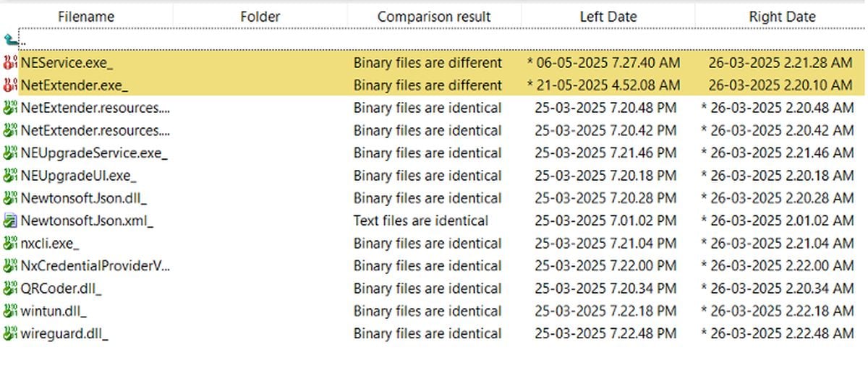Sort by the Right Date column
868x368 pixels.
[x=782, y=16]
